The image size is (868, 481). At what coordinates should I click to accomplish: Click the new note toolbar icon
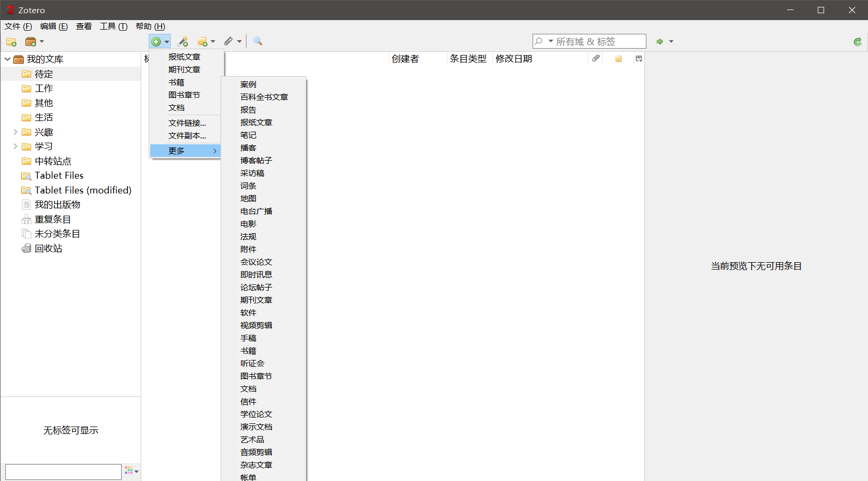pyautogui.click(x=203, y=42)
